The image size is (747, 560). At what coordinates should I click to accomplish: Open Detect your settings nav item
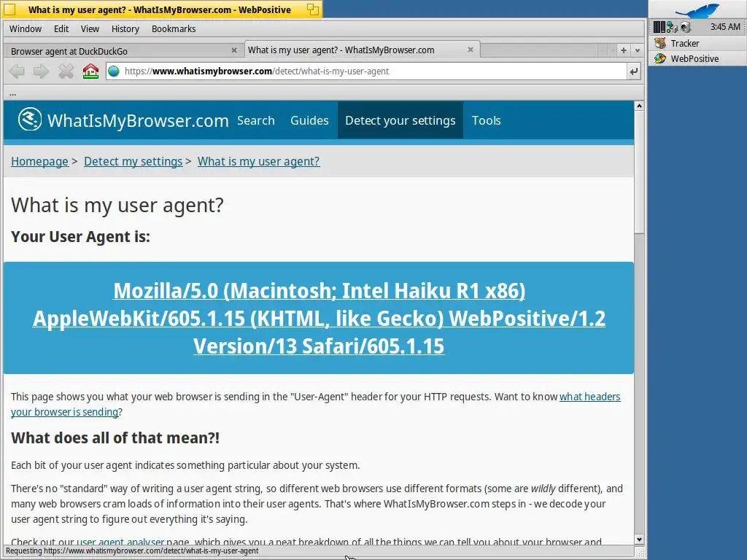coord(400,120)
